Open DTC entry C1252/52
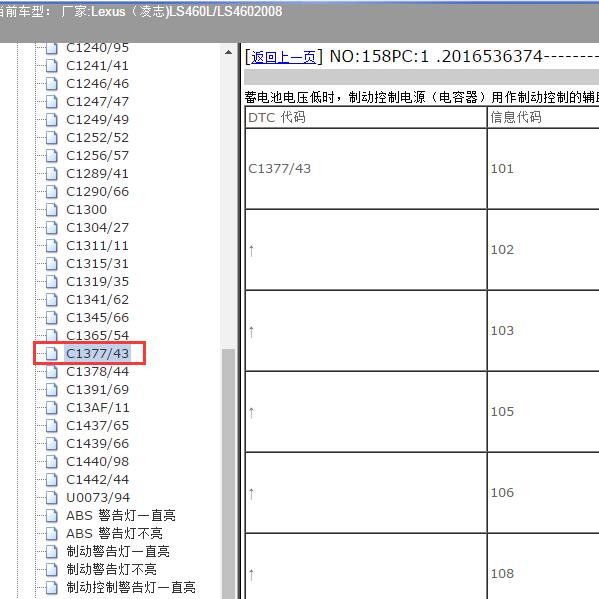Screen dimensions: 599x599 pyautogui.click(x=97, y=138)
